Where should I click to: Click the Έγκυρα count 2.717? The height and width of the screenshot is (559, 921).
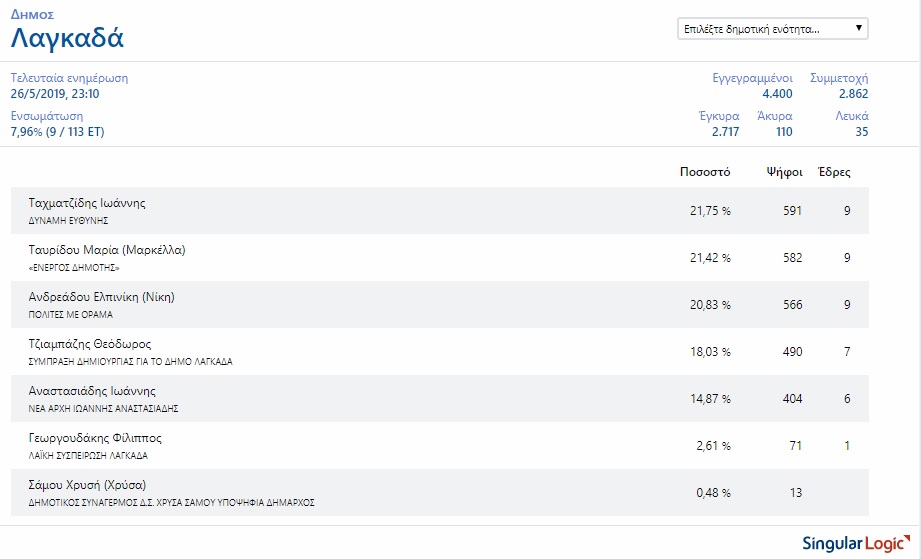725,132
